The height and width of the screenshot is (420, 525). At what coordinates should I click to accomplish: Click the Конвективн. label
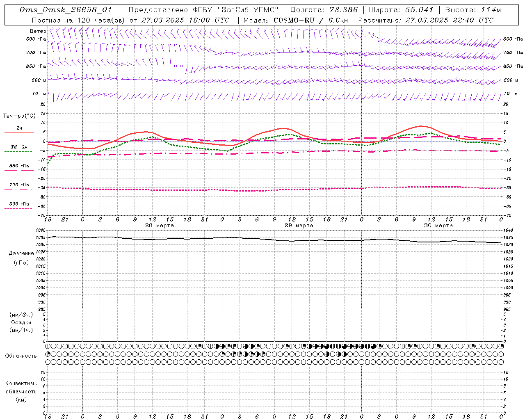21,383
